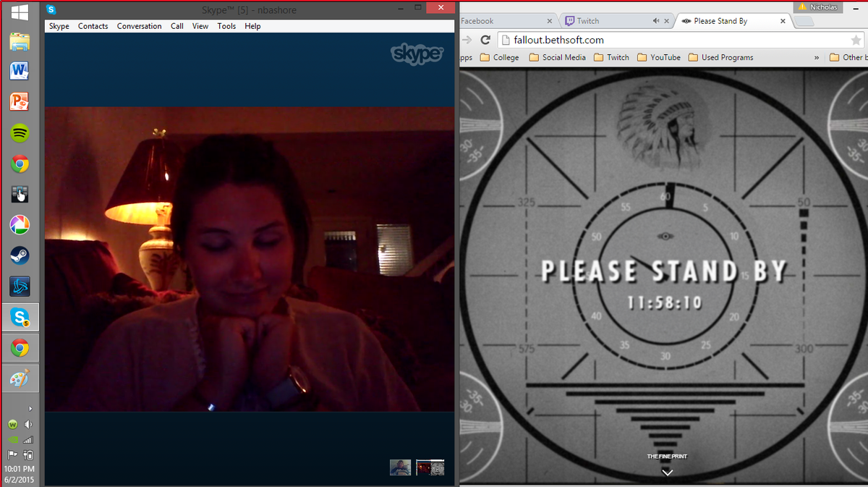
Task: Expand The Fine Print down arrow
Action: tap(667, 472)
